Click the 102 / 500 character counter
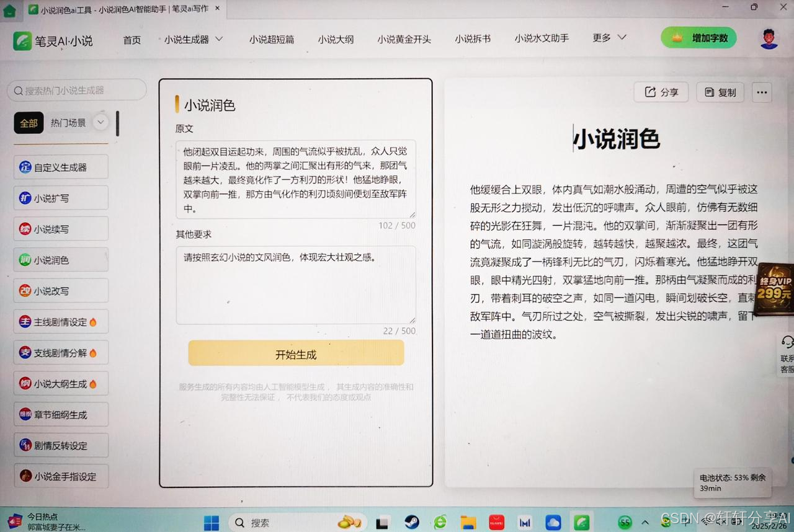 click(x=397, y=225)
